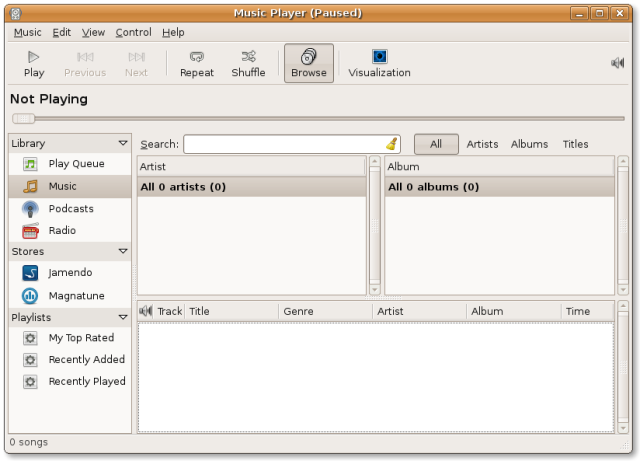The height and width of the screenshot is (461, 640).
Task: Select Play Queue icon in sidebar
Action: (30, 164)
